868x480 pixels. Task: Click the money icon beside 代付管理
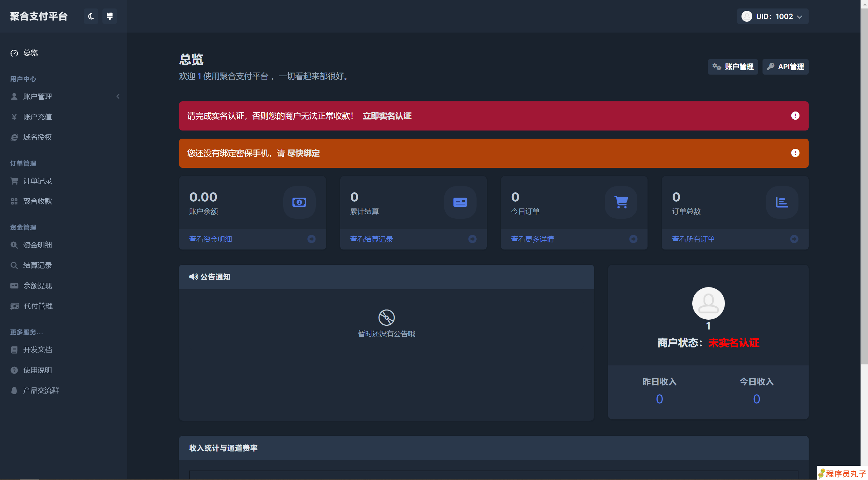[x=15, y=306]
